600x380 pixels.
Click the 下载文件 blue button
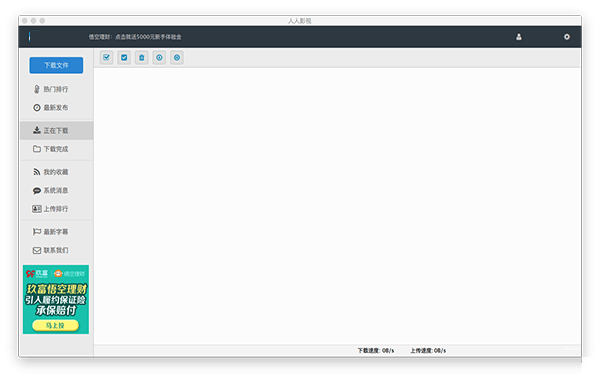[56, 65]
